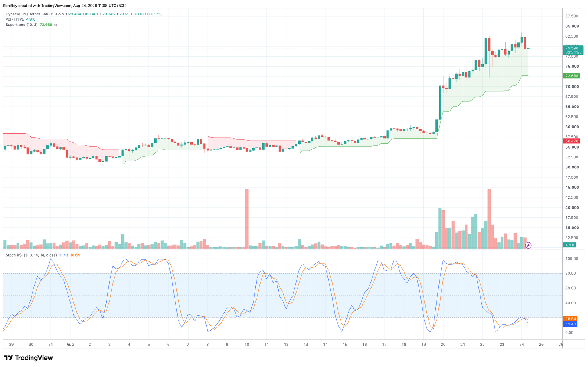The width and height of the screenshot is (588, 367).
Task: Click the red 56.476 axis price tag
Action: tap(571, 141)
